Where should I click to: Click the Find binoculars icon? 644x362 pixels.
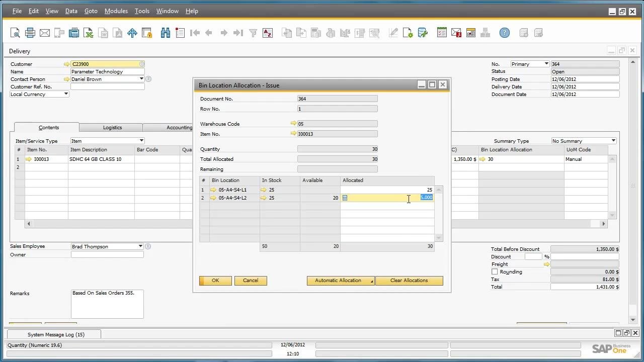pyautogui.click(x=166, y=33)
